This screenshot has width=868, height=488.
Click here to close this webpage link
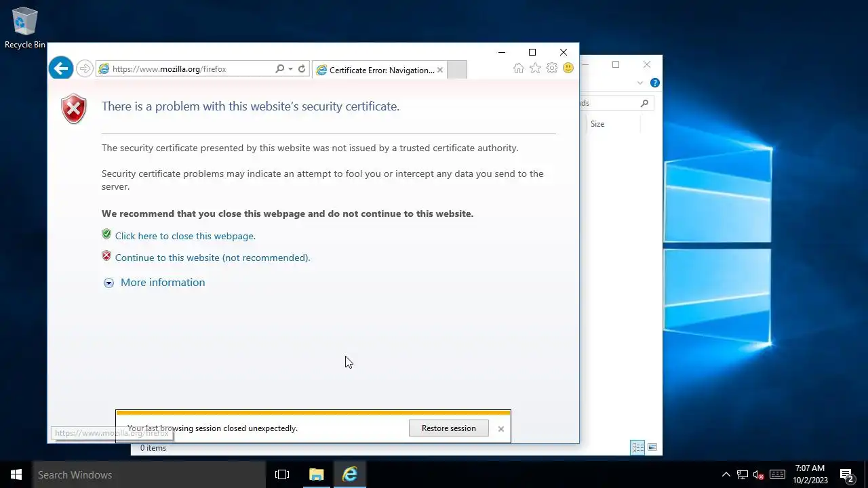(185, 236)
